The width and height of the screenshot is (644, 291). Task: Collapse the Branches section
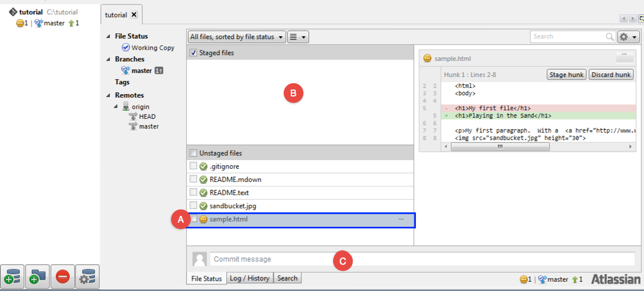click(x=107, y=60)
